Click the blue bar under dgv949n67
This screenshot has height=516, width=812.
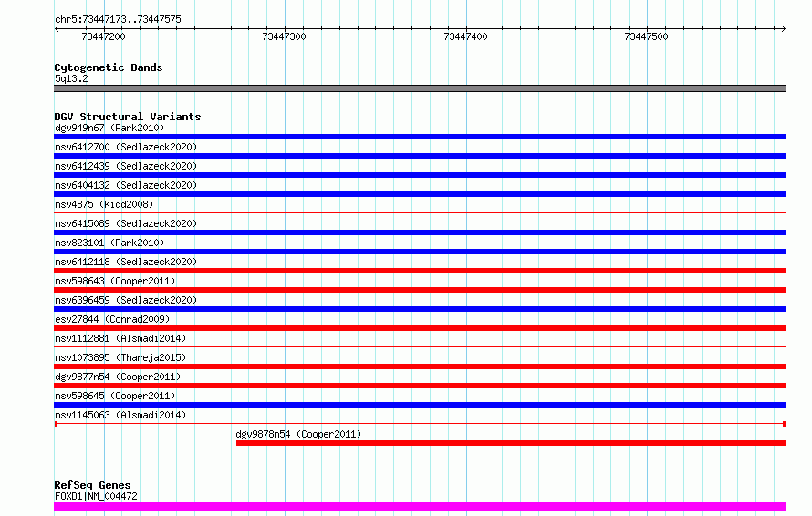420,137
